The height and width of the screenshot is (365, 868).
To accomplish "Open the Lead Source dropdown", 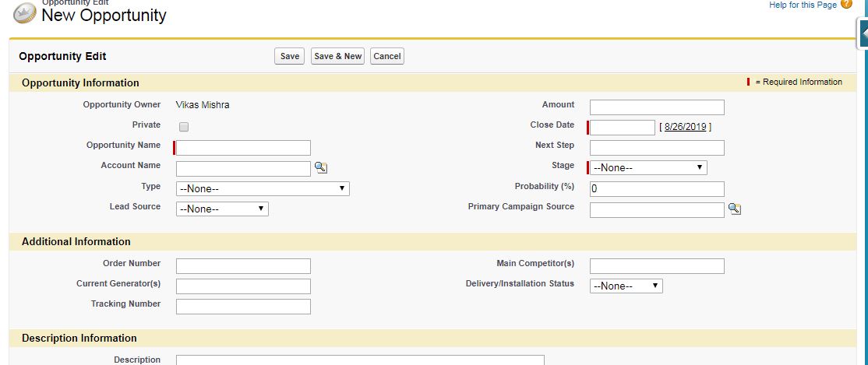I will [x=222, y=209].
